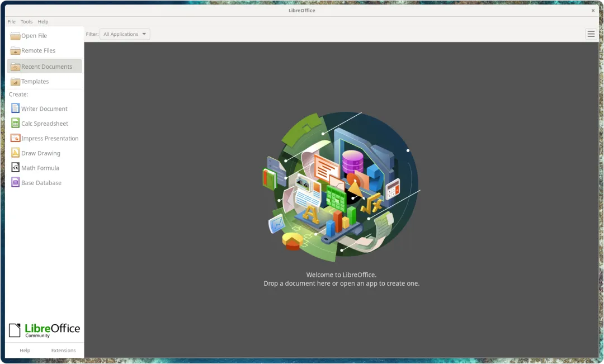The height and width of the screenshot is (364, 604).
Task: Click the Draw Drawing label
Action: pos(41,153)
